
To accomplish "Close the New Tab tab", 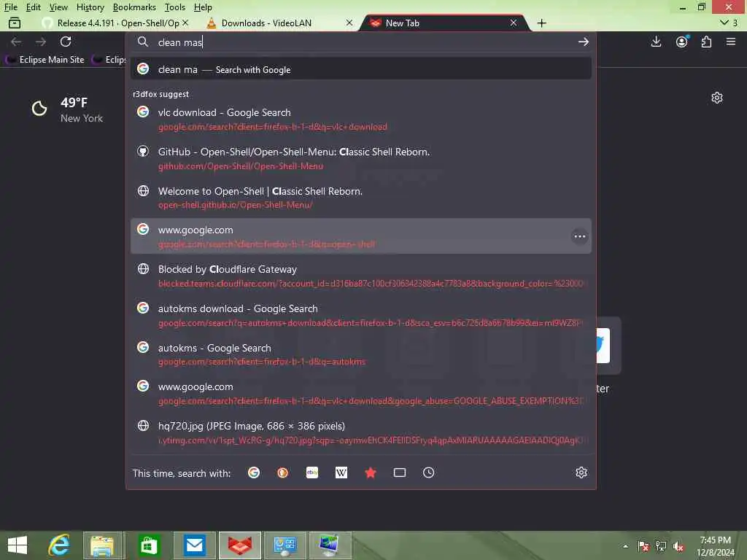I will pos(513,23).
